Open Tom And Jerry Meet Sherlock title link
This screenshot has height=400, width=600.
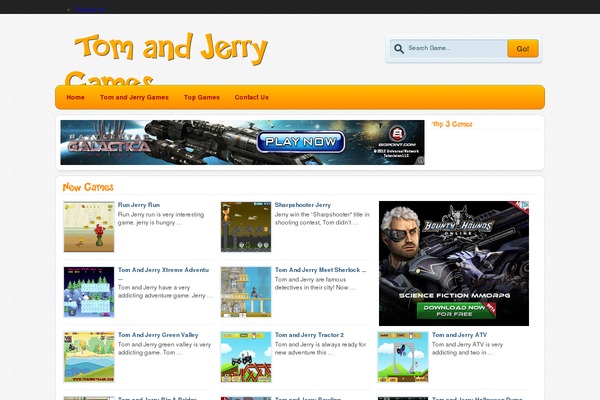320,270
